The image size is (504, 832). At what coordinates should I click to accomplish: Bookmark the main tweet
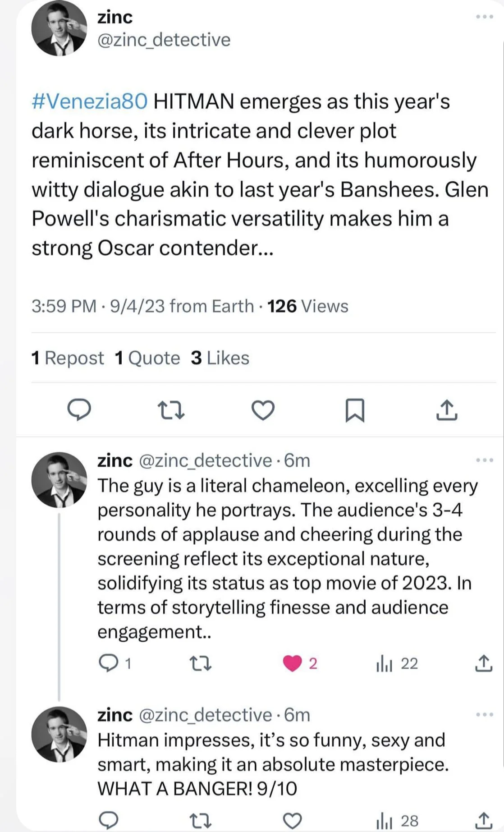355,410
